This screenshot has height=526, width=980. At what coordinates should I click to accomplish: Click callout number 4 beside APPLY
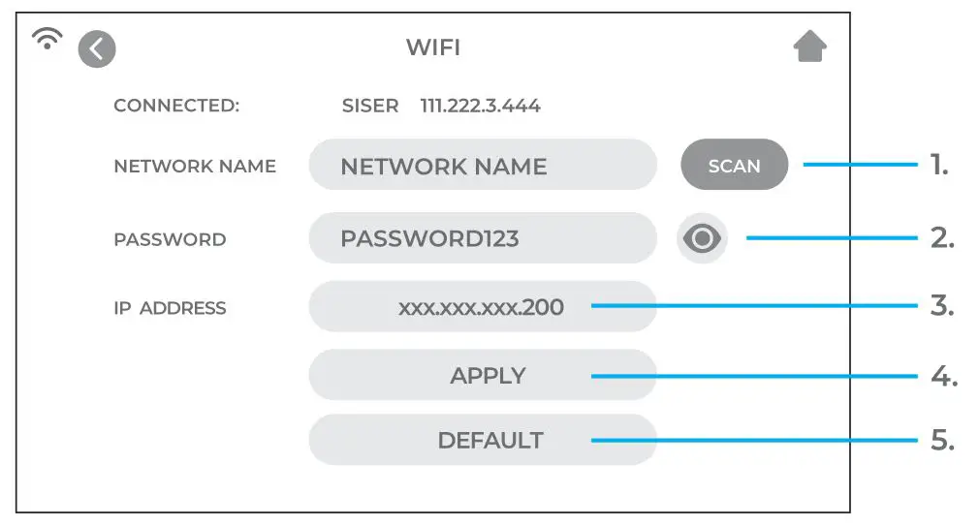(943, 376)
